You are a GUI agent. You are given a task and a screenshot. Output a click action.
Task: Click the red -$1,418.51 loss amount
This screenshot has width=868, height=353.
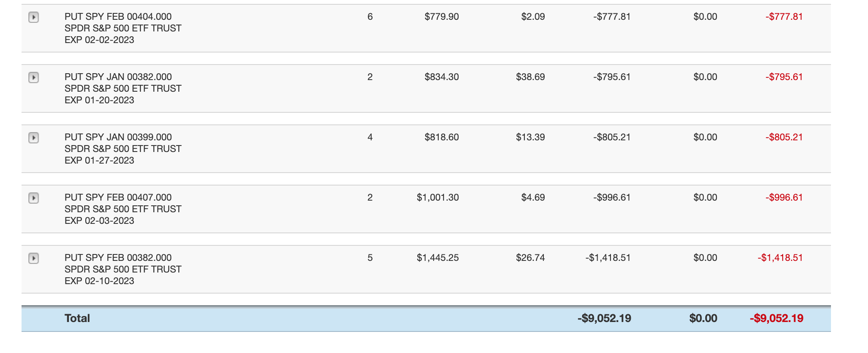tap(780, 258)
